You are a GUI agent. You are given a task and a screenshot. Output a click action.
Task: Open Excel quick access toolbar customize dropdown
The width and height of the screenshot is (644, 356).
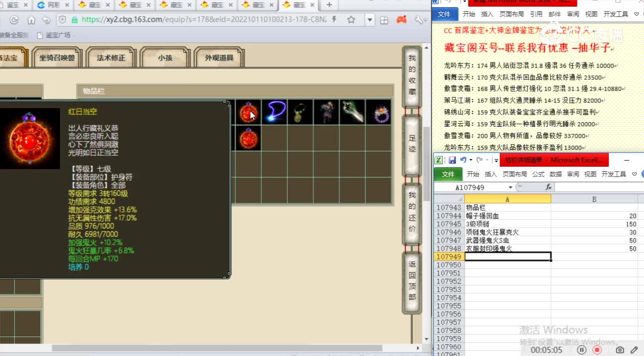point(496,160)
